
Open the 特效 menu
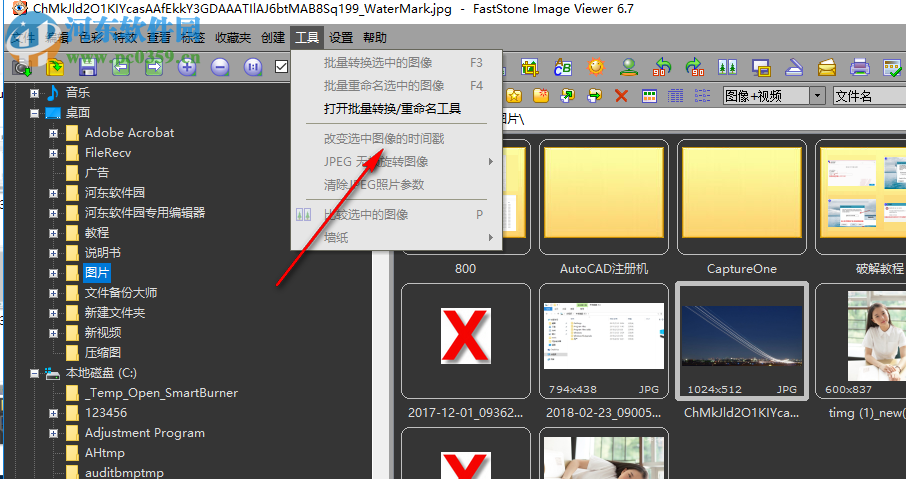125,38
